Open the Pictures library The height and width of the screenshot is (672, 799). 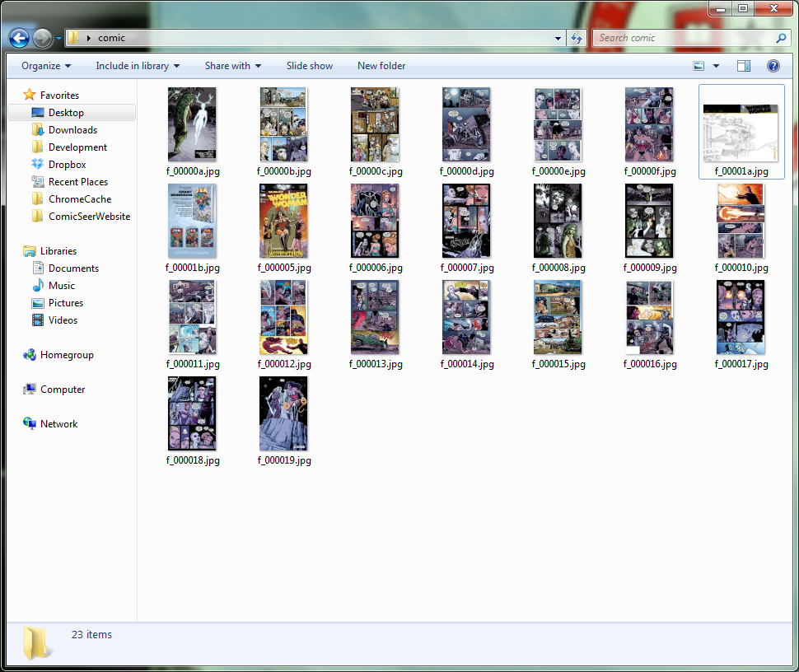pyautogui.click(x=58, y=303)
